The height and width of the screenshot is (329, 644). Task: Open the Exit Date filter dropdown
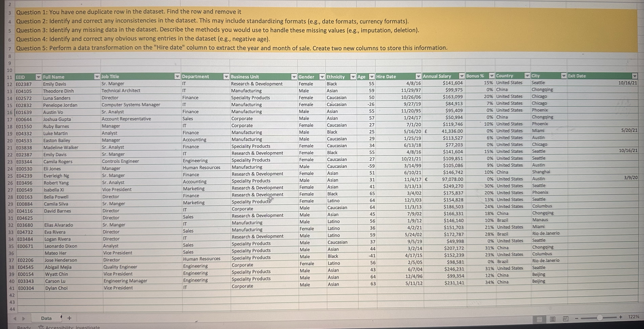(635, 76)
